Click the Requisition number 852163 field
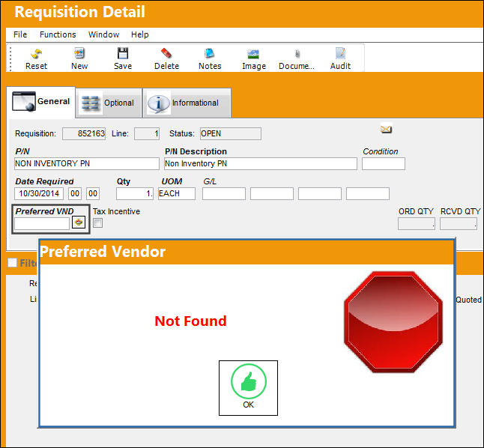484x448 pixels. [x=84, y=133]
